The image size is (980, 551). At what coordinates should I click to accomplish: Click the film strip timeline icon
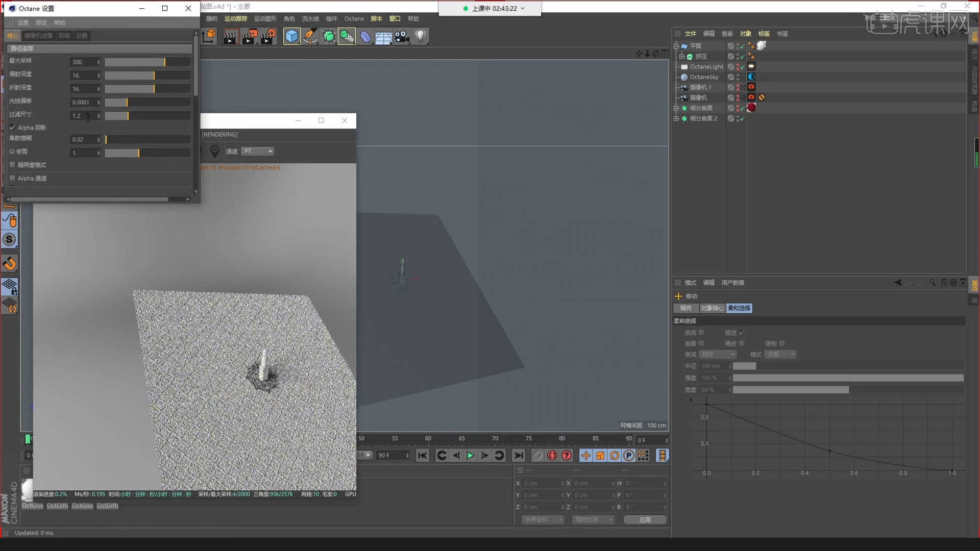(662, 456)
